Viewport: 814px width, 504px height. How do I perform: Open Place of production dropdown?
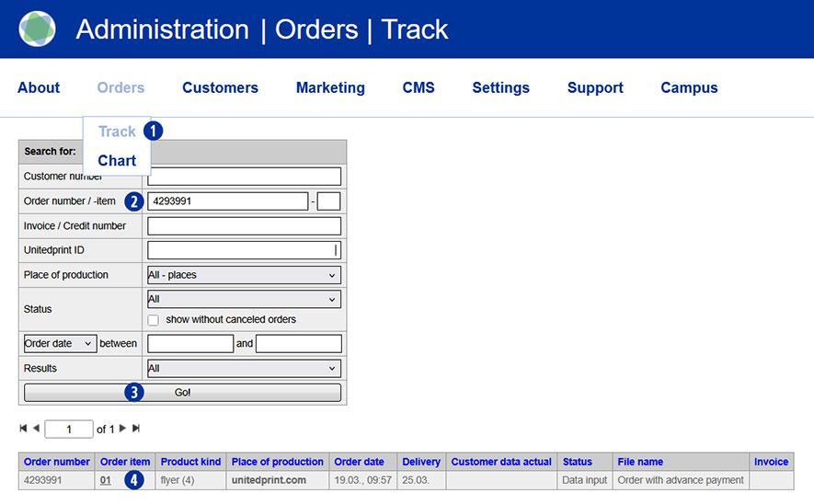pyautogui.click(x=244, y=275)
